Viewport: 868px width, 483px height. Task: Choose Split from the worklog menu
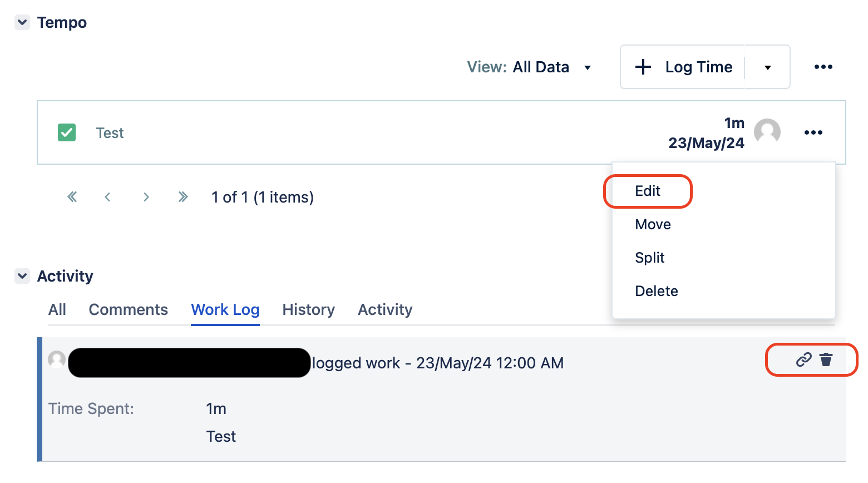(649, 258)
